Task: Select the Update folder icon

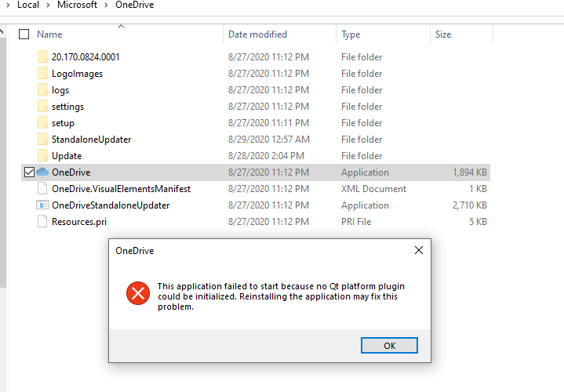Action: [x=42, y=156]
